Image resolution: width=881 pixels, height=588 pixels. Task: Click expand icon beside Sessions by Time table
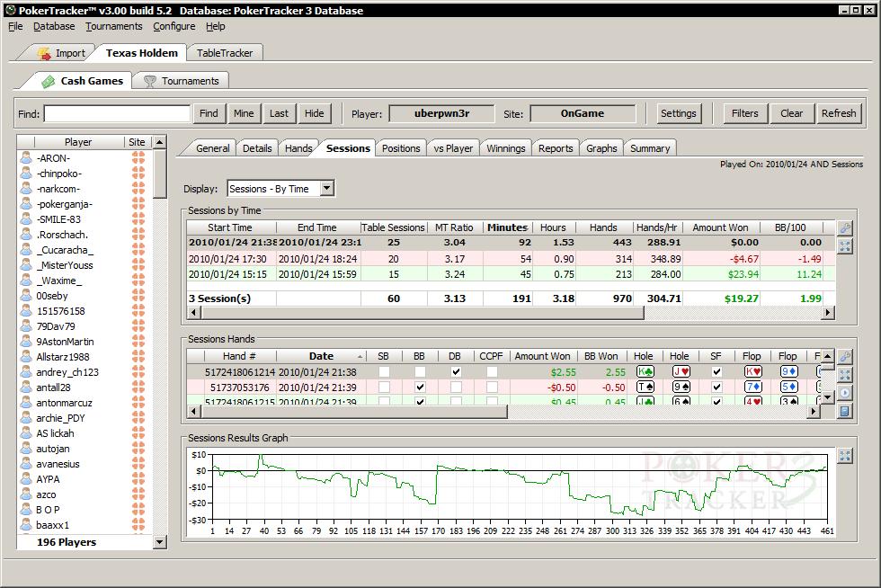point(844,245)
